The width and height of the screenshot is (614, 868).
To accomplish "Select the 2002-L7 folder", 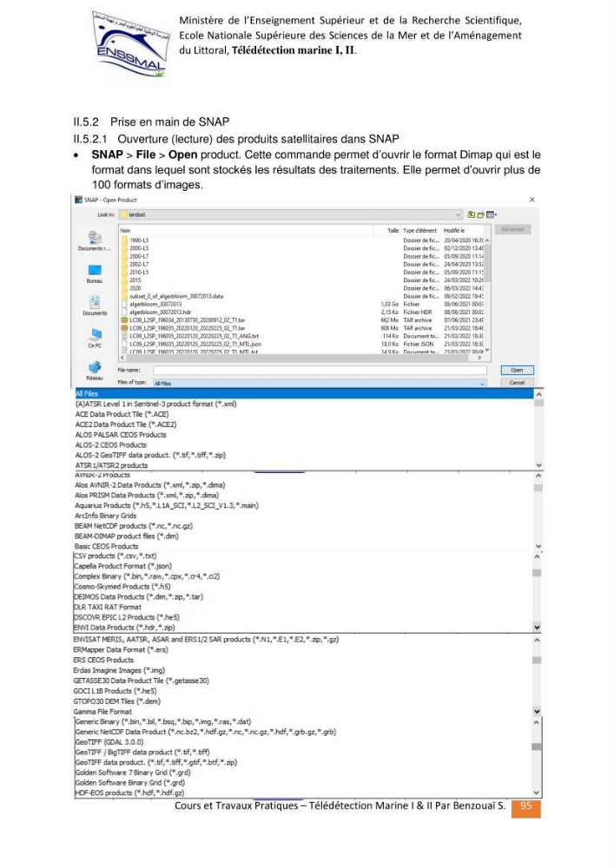I will click(x=139, y=264).
